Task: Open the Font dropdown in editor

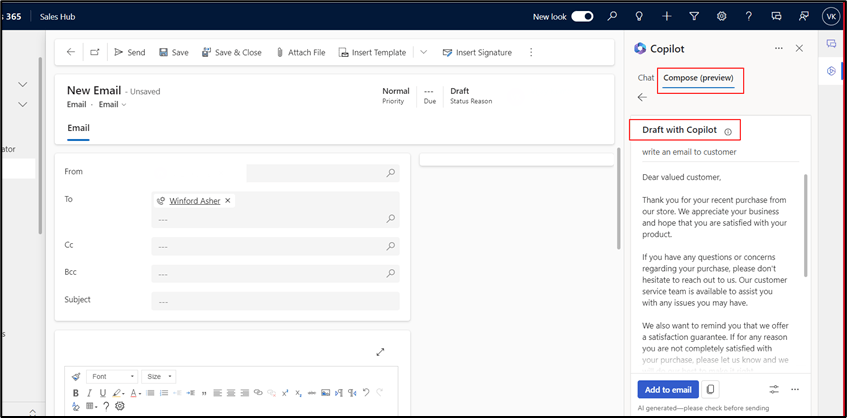Action: coord(110,377)
